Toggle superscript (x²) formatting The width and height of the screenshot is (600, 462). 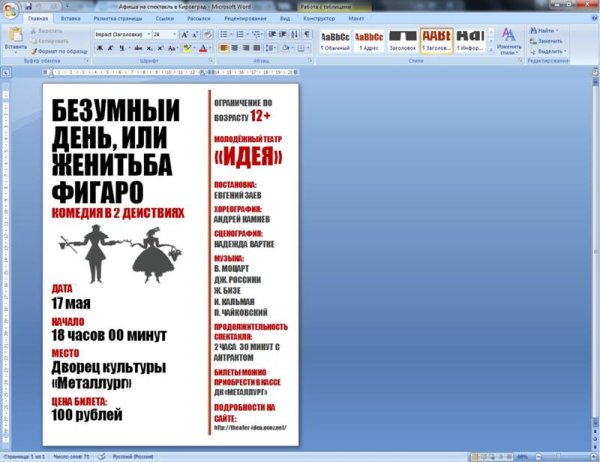click(x=160, y=48)
